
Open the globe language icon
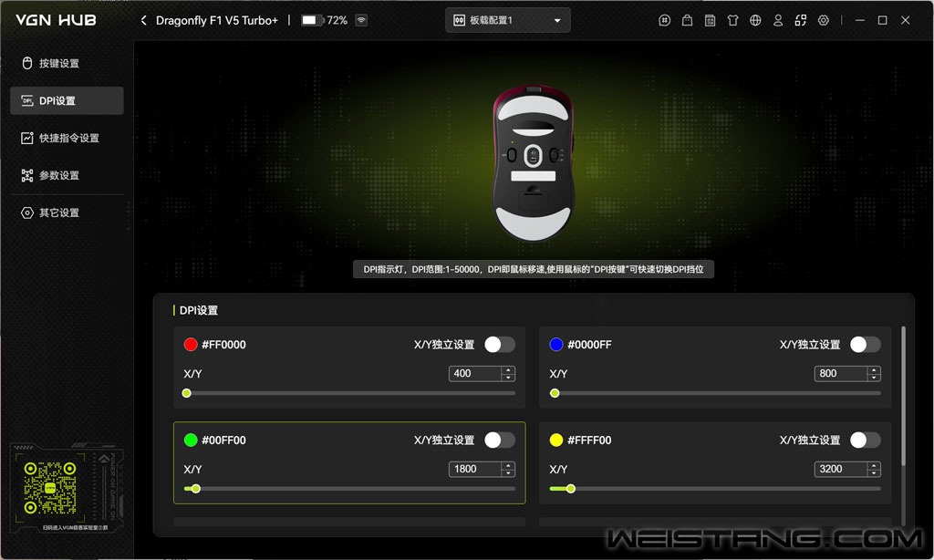tap(755, 20)
